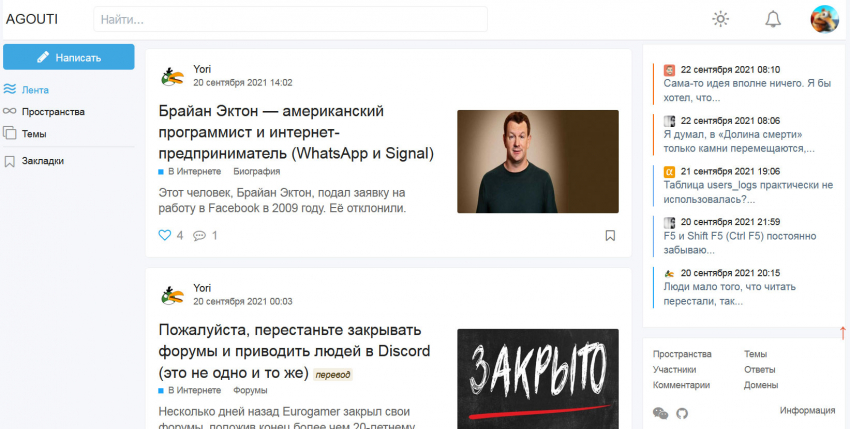Like the Брайан Эктон post with heart
Viewport: 850px width, 429px height.
tap(164, 235)
